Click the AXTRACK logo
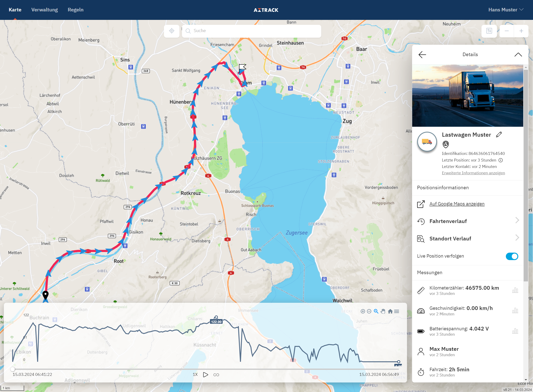533x392 pixels. [x=266, y=10]
